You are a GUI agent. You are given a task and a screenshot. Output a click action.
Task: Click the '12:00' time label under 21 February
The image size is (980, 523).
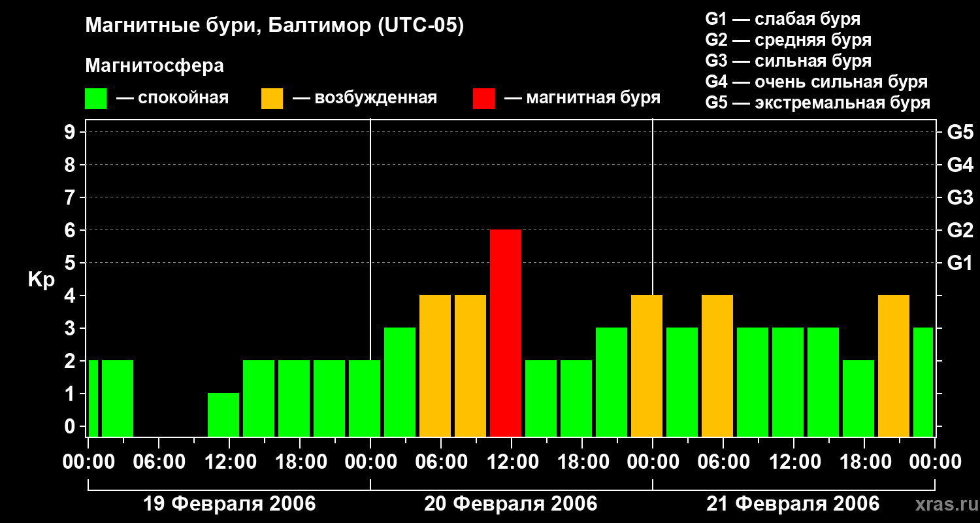794,462
